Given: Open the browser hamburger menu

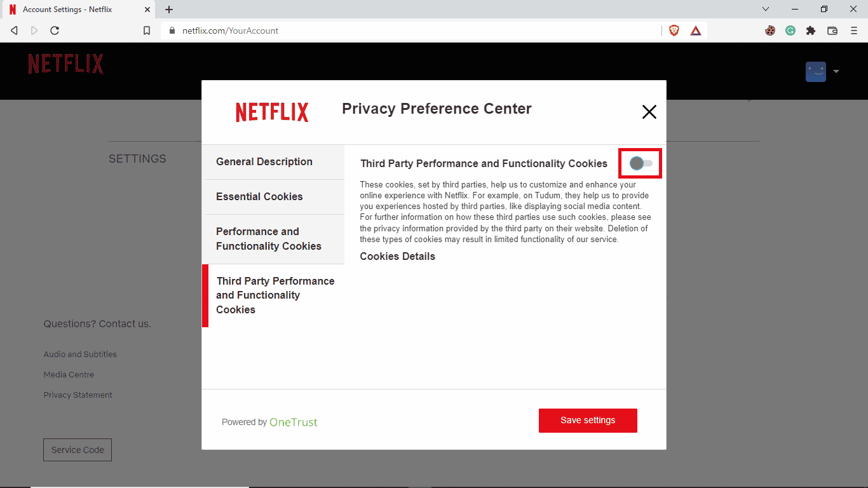Looking at the screenshot, I should pos(854,30).
